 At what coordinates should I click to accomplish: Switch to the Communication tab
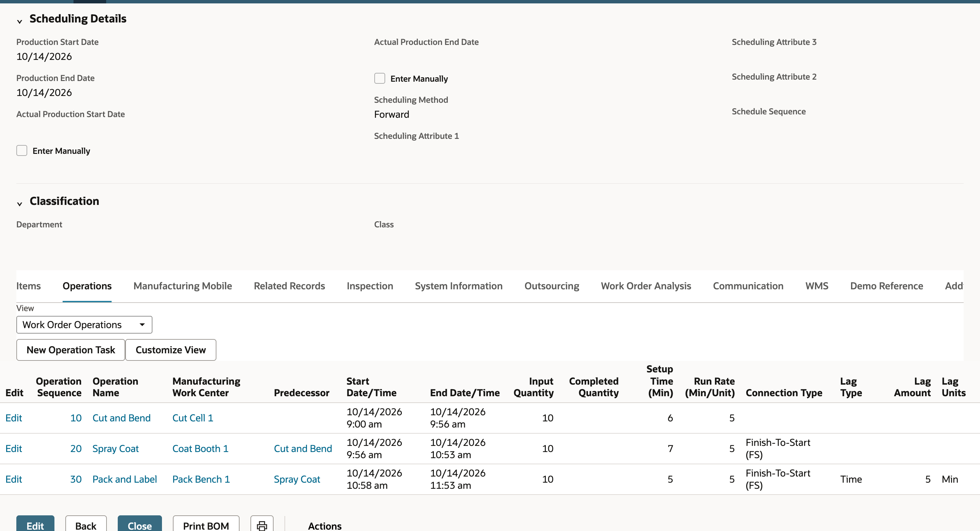click(x=748, y=286)
